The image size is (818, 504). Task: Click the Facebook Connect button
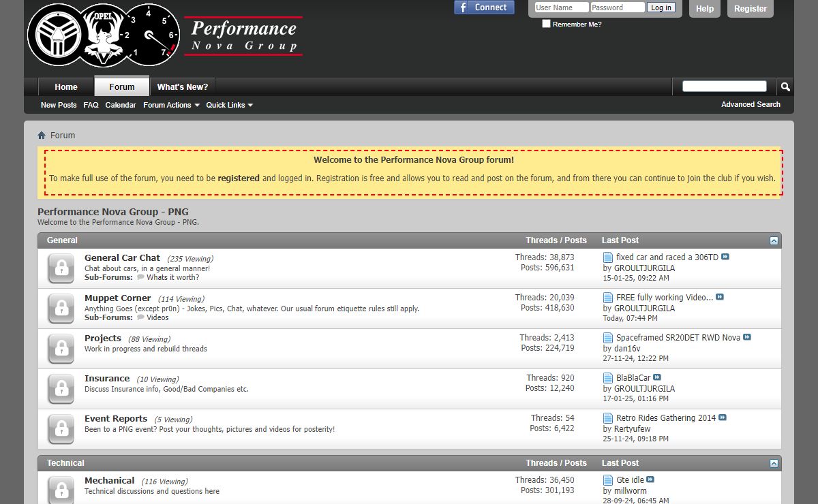(x=485, y=7)
